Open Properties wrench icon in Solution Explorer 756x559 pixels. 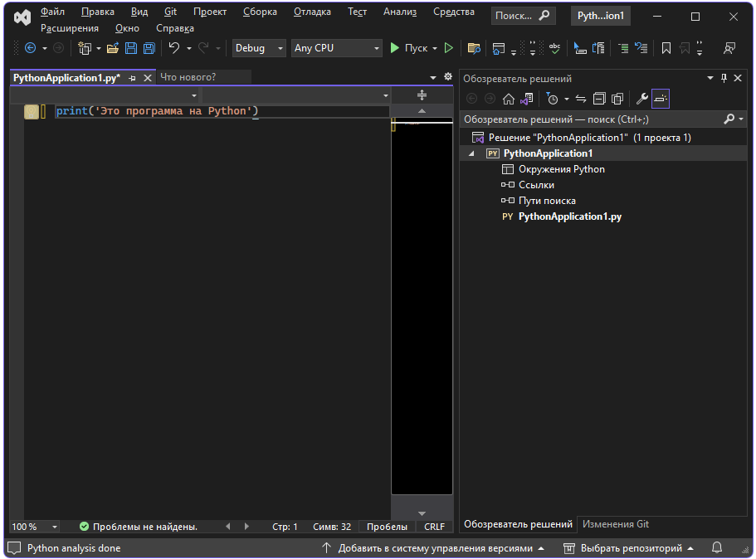coord(641,99)
